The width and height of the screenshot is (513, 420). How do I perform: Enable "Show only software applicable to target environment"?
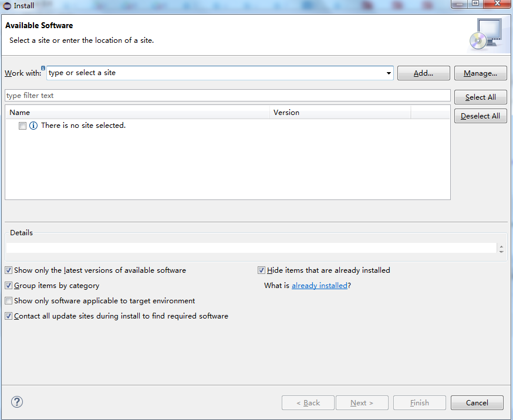(x=8, y=300)
